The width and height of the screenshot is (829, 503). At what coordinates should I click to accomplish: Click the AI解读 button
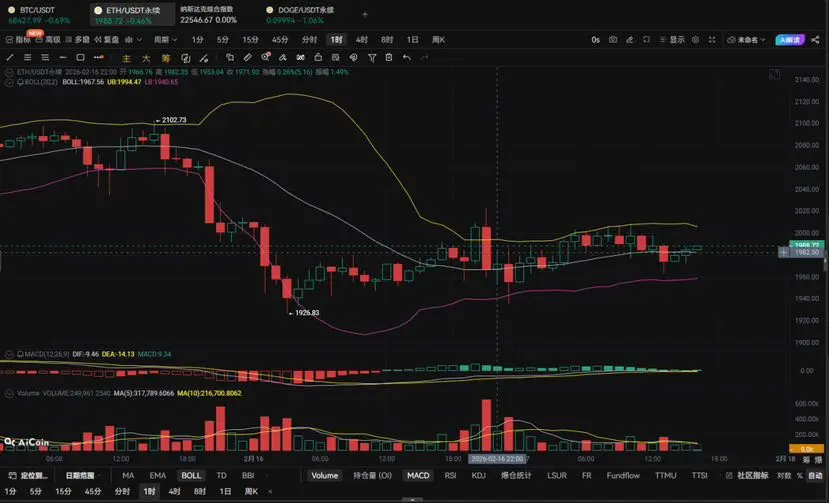coord(790,40)
